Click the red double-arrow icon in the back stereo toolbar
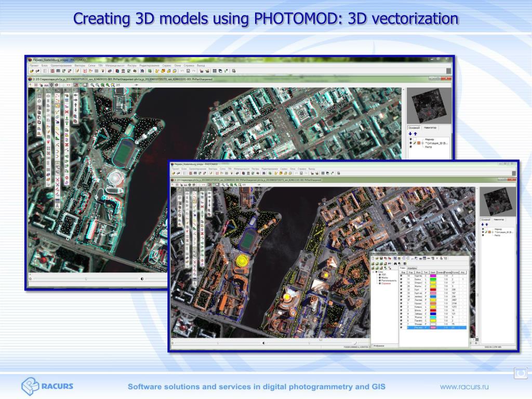Screen dimensions: 532x399 (x=68, y=85)
